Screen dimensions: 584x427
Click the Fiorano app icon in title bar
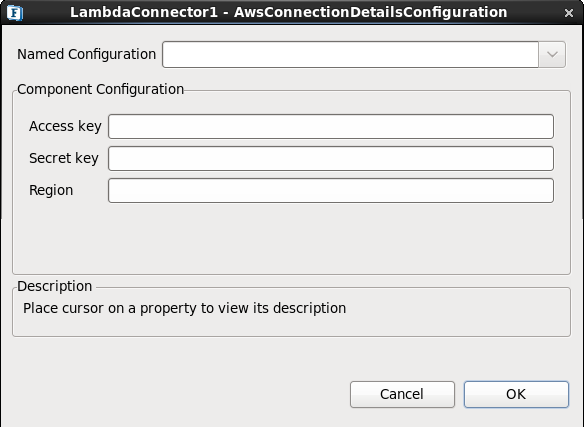point(15,13)
